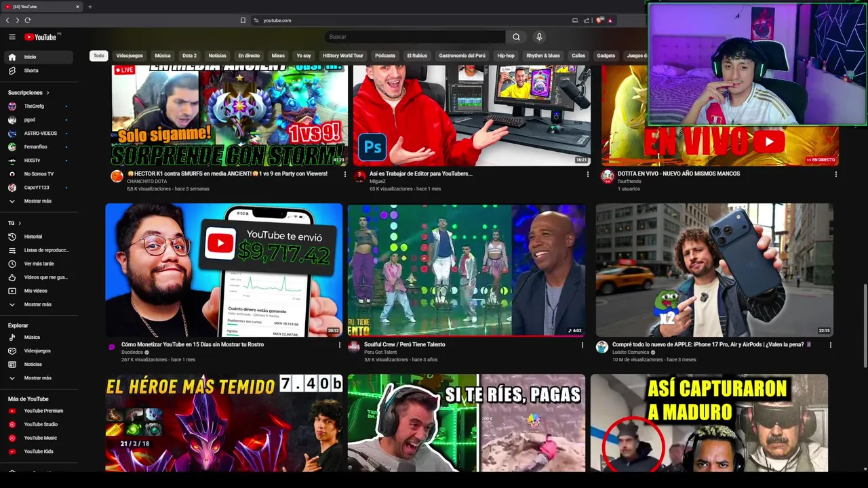Open YouTube Premium link

(39, 411)
